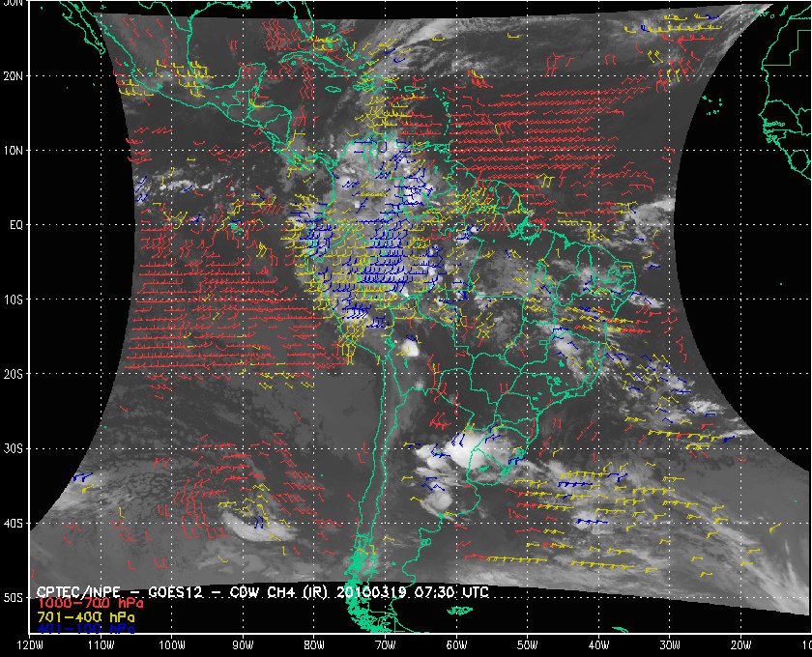Click the 30S latitude axis label
Screen dimensions: 812x657
[x=13, y=449]
